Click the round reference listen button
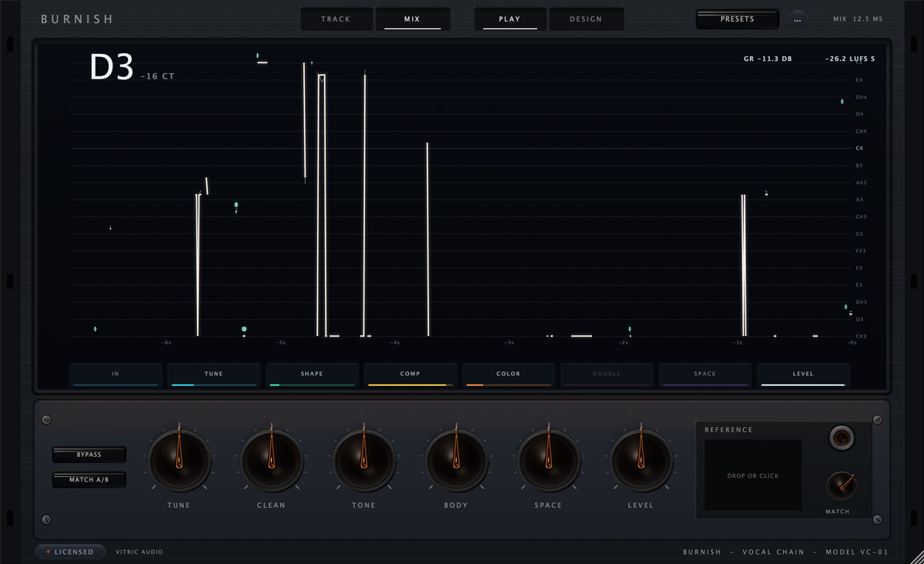Viewport: 924px width, 564px height. coord(842,438)
